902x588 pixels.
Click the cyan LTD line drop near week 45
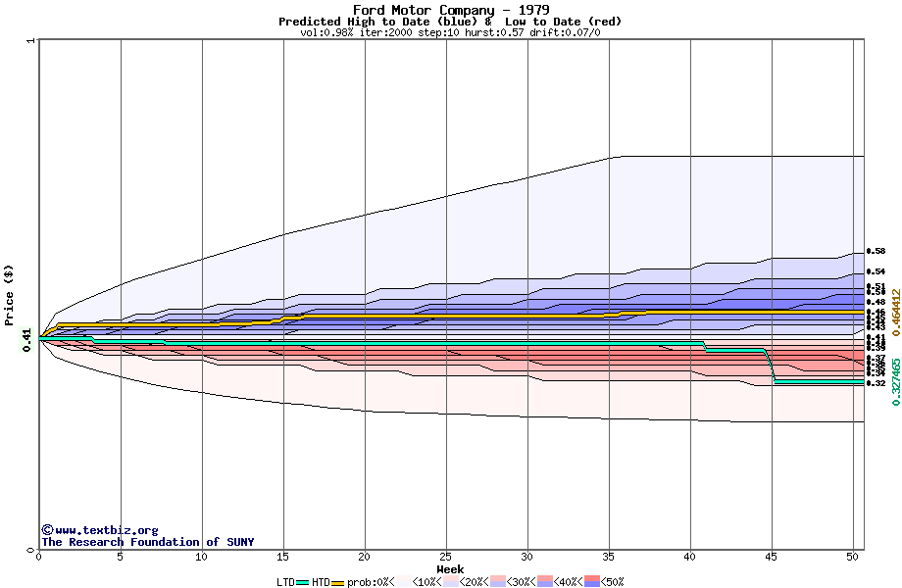(x=771, y=366)
